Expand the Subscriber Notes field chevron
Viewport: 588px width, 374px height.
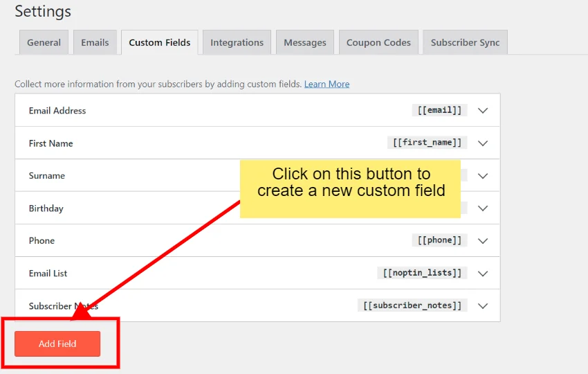[483, 305]
